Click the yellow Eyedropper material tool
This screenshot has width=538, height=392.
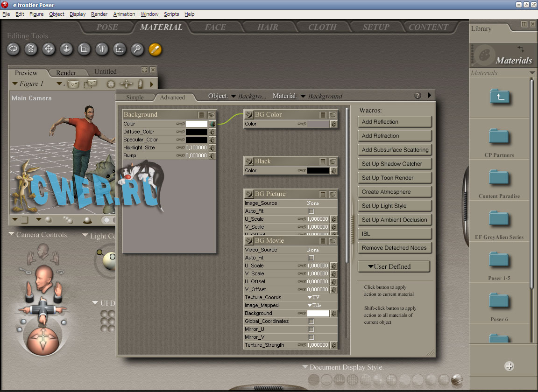[x=155, y=49]
